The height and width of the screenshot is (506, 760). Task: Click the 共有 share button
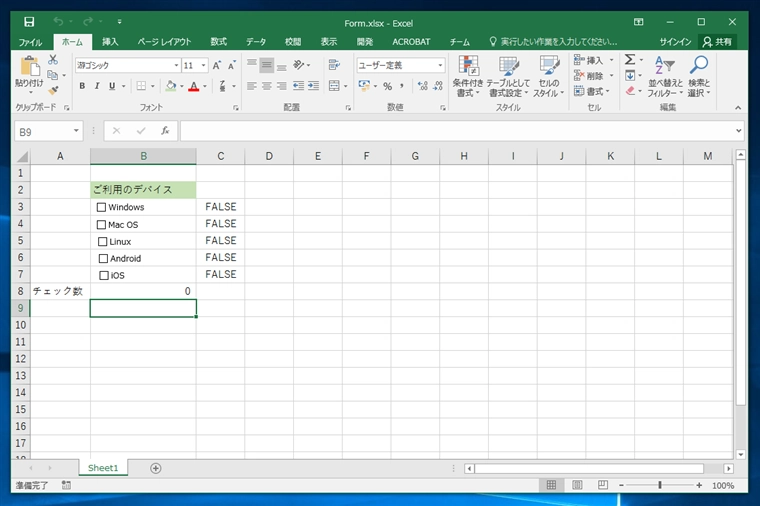pos(717,42)
